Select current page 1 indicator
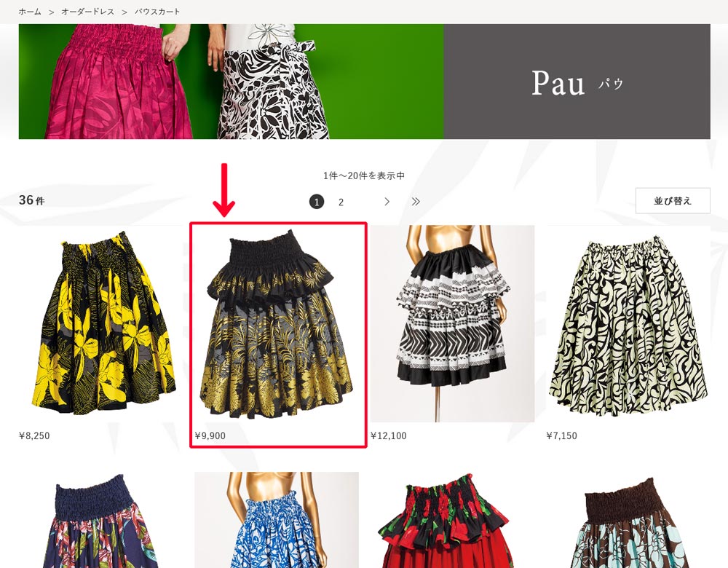Screen dimensions: 728x568 click(317, 202)
